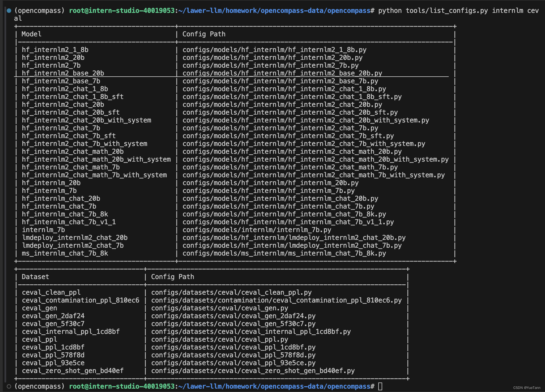This screenshot has width=545, height=392.
Task: Click dataset name 'ceval_gen_5f30c7'
Action: coord(53,324)
